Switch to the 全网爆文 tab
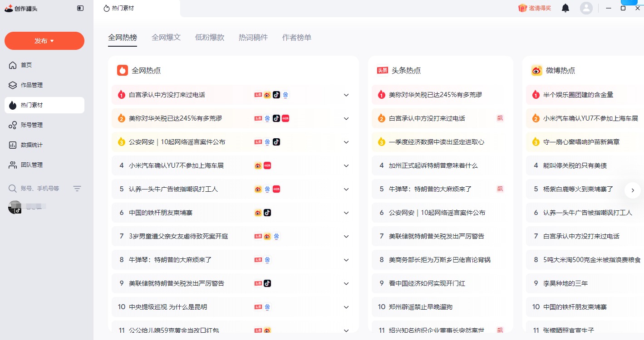Image resolution: width=644 pixels, height=340 pixels. [166, 38]
